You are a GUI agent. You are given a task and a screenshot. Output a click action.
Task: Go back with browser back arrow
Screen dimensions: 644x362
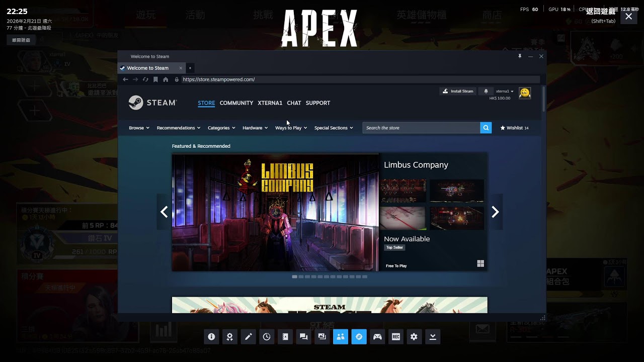[x=125, y=79]
